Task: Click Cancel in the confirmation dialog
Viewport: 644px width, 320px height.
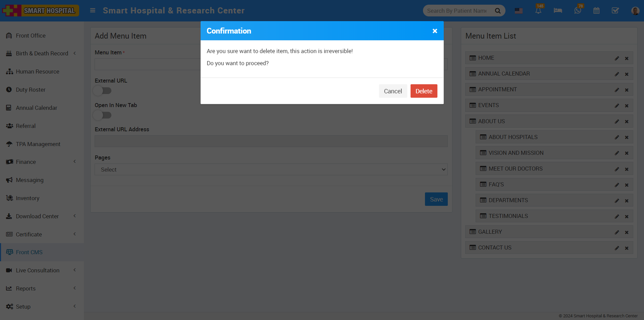Action: (392, 91)
